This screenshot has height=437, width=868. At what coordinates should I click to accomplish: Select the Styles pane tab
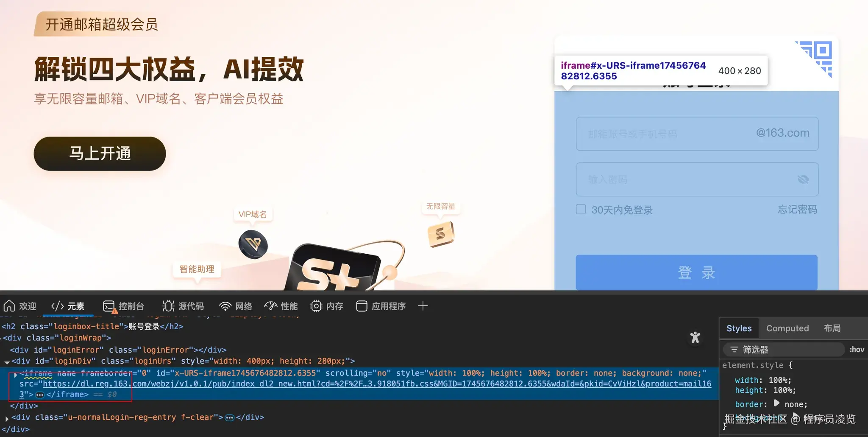click(x=739, y=328)
